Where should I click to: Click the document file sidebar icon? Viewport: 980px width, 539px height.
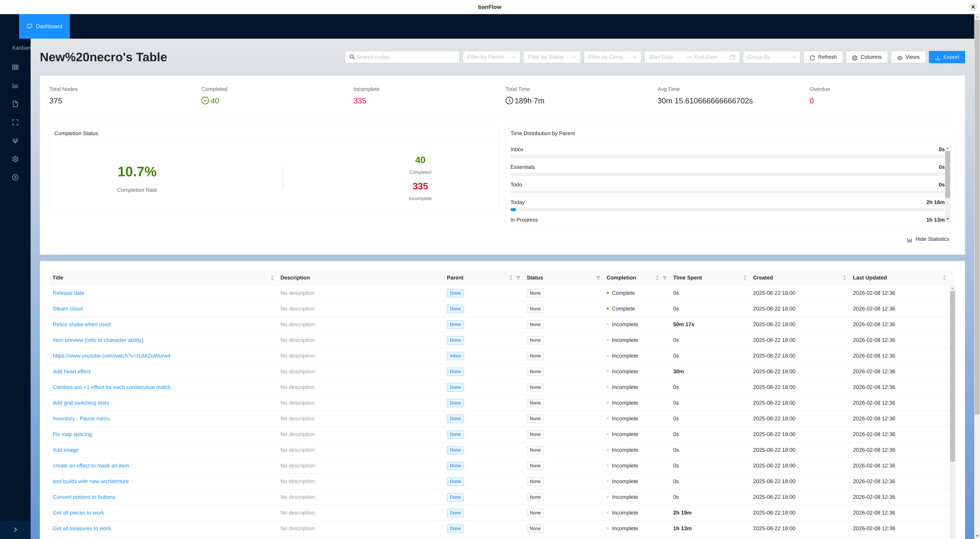pyautogui.click(x=15, y=104)
